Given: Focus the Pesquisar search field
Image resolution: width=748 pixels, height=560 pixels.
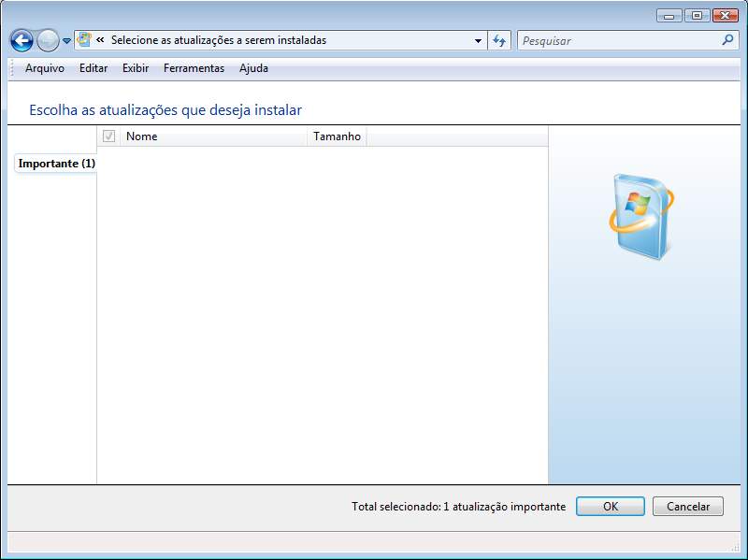Looking at the screenshot, I should 617,40.
